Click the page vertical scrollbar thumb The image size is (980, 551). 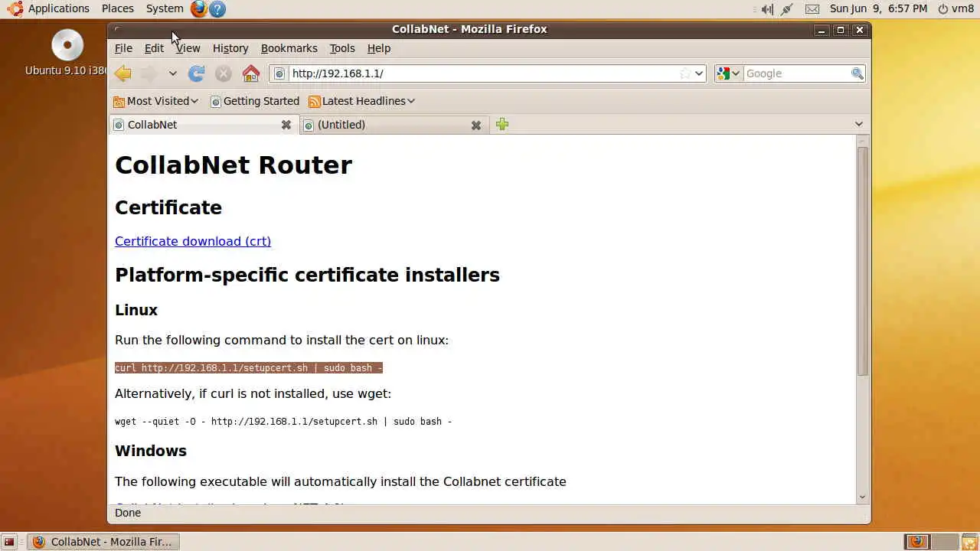pyautogui.click(x=863, y=260)
